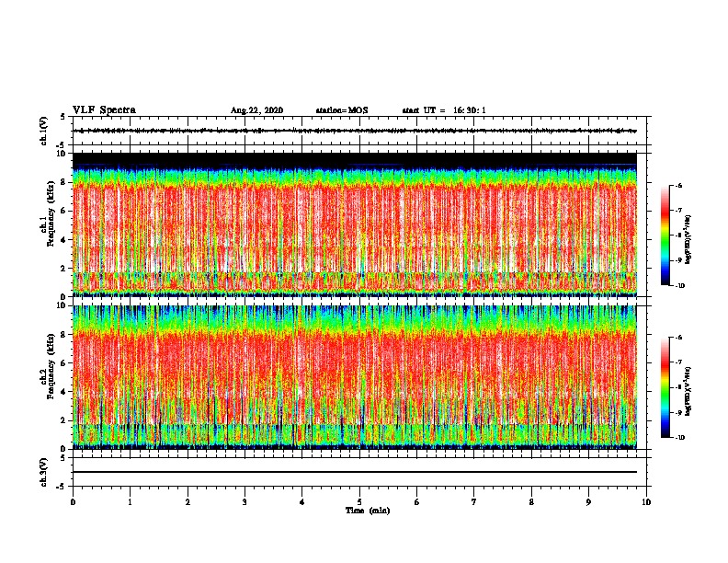Click the ch.2 spectrogram color scale bar
The image size is (728, 563).
coord(665,387)
